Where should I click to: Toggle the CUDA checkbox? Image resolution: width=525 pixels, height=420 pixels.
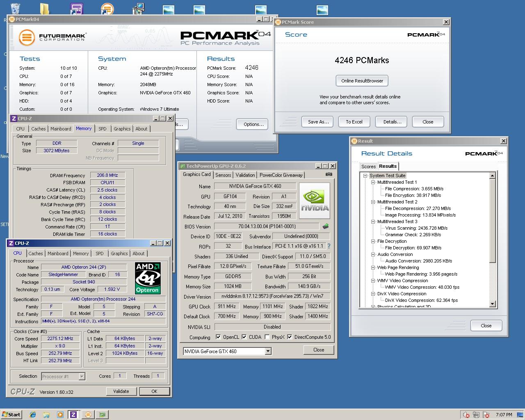coord(244,337)
